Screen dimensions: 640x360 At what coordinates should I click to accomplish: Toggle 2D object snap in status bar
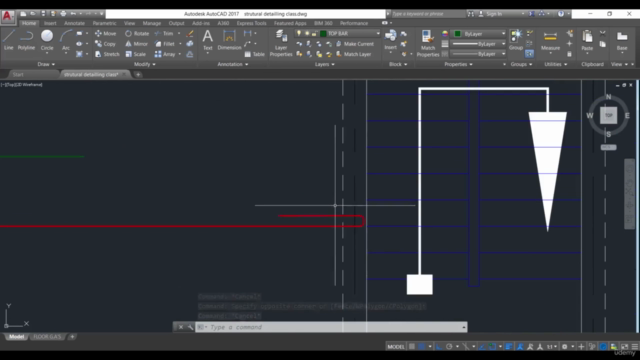pos(492,347)
